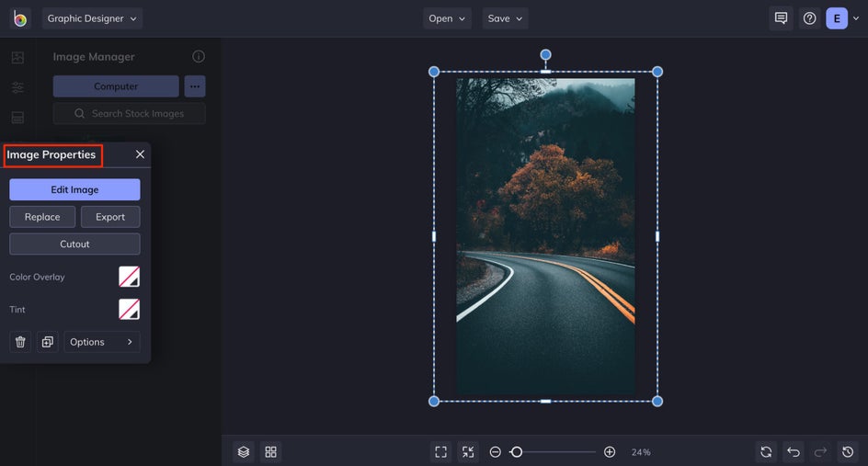Click the Cutout button
This screenshot has height=466, width=868.
pyautogui.click(x=74, y=244)
